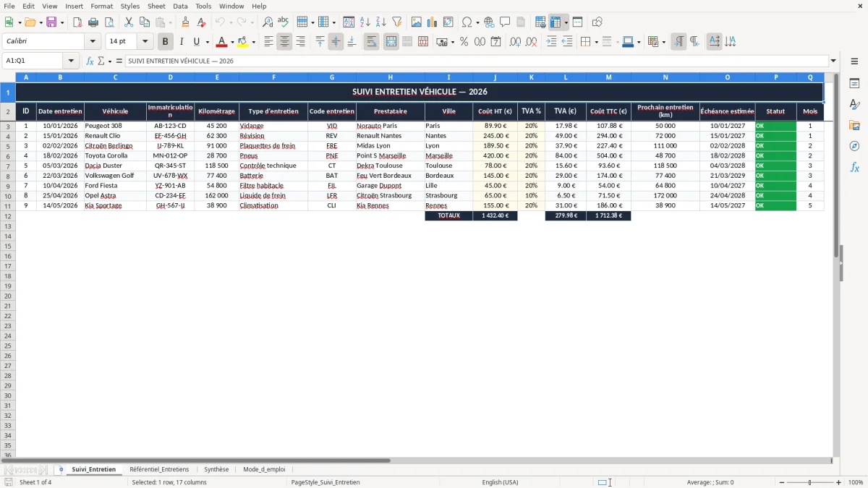This screenshot has width=868, height=488.
Task: Click English (USA) language in status bar
Action: (x=500, y=482)
